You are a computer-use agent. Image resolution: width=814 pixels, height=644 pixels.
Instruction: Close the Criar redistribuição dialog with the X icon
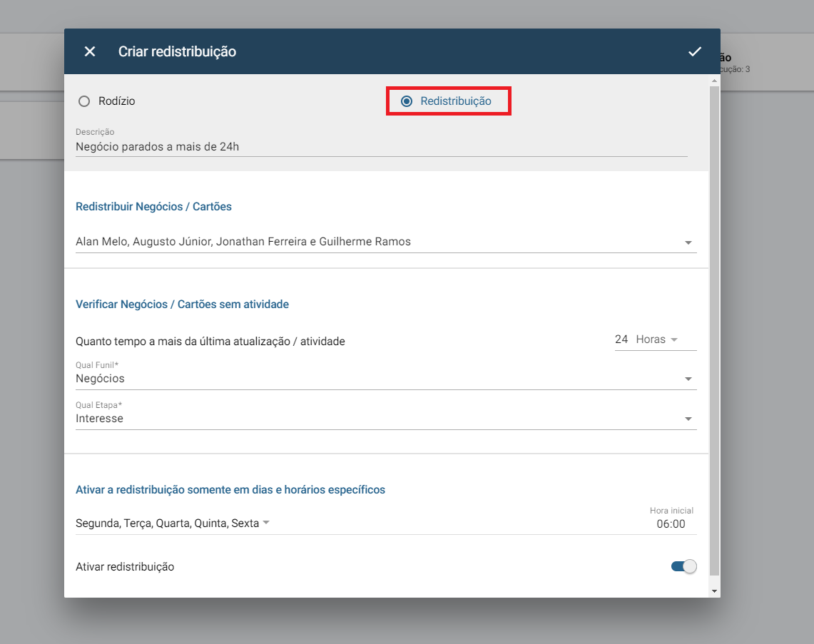tap(90, 51)
